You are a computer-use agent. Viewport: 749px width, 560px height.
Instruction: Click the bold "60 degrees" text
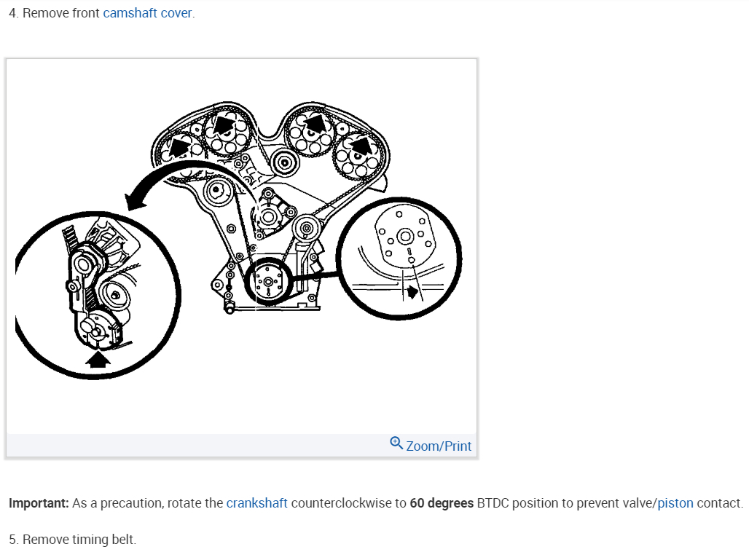(x=442, y=503)
